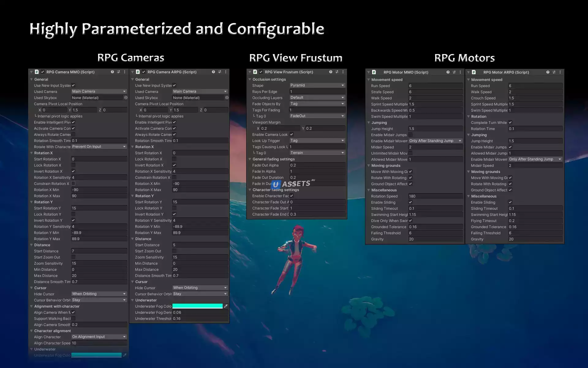
Task: Open help icon on RPG Motor ARPG script
Action: point(548,72)
